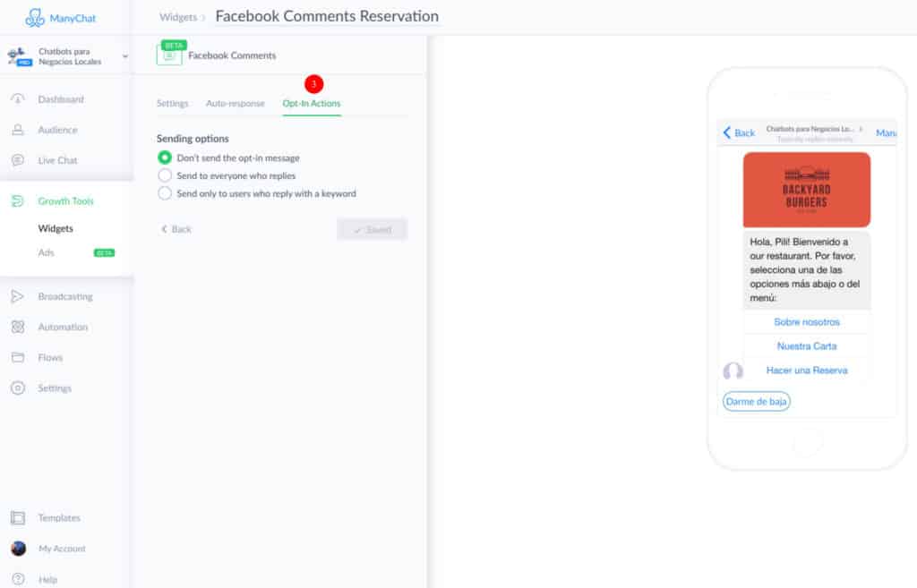917x588 pixels.
Task: Open Ads under Growth Tools
Action: (47, 252)
